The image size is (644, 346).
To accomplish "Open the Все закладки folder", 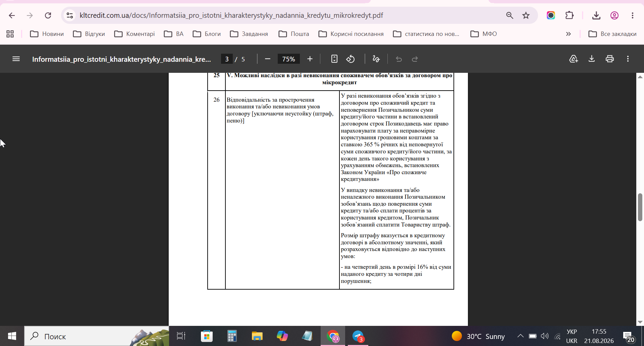I will coord(612,34).
